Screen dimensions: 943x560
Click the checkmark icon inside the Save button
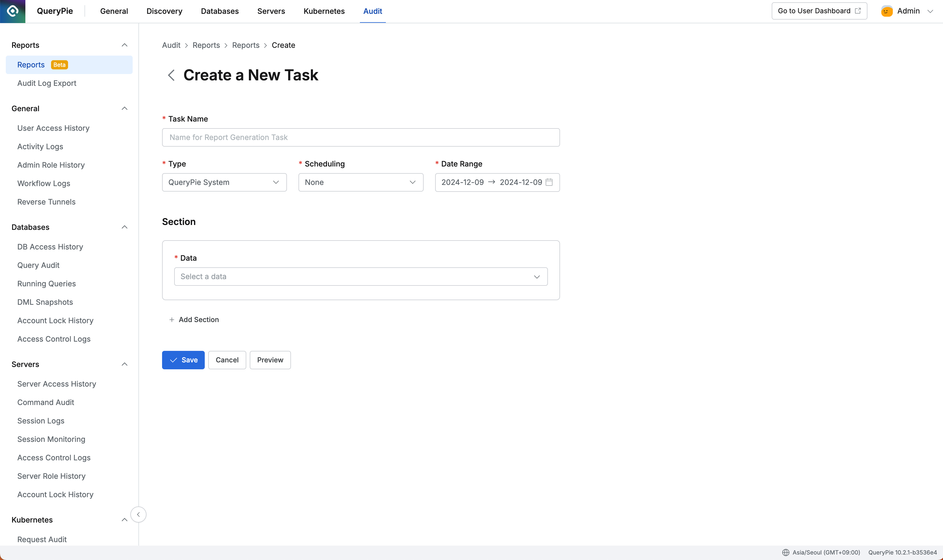click(174, 360)
